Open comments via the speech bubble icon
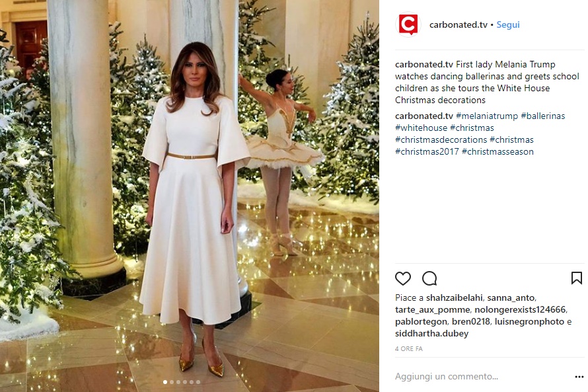The height and width of the screenshot is (392, 588). pos(429,278)
